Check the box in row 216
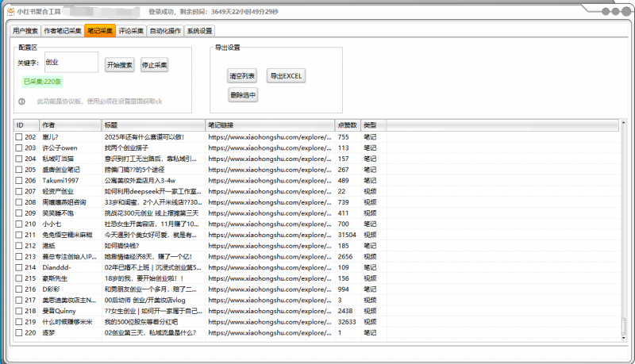635x364 pixels. click(19, 289)
